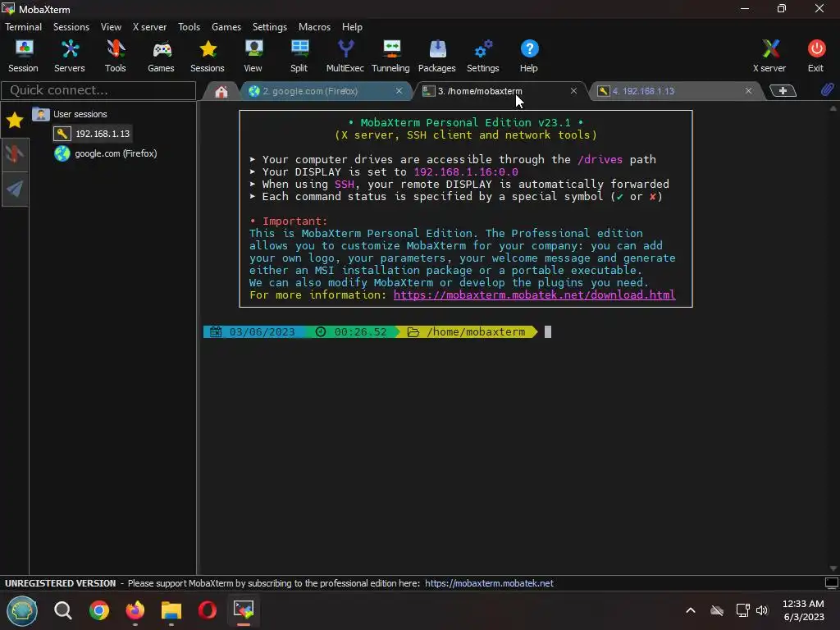Select the Split terminal icon

(x=299, y=56)
